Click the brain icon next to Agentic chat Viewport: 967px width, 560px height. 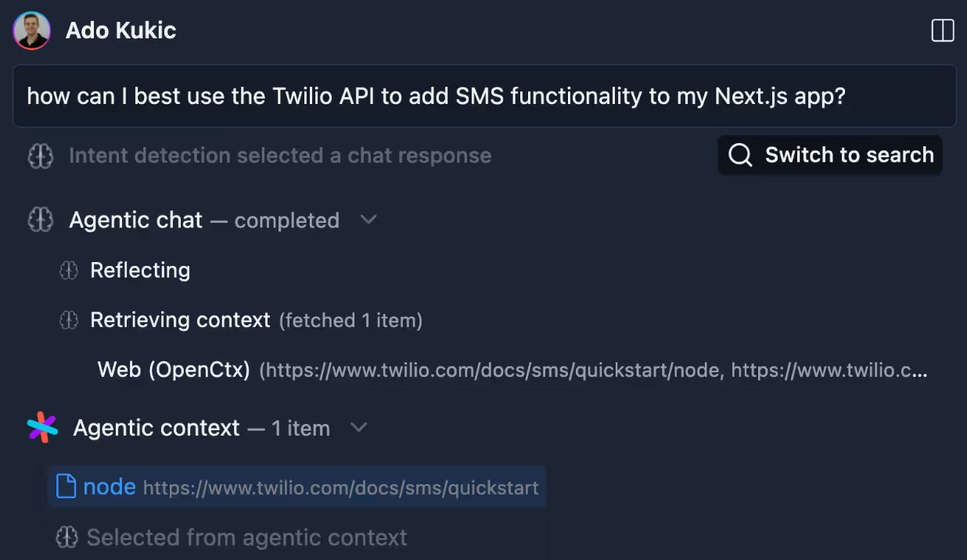[x=40, y=220]
